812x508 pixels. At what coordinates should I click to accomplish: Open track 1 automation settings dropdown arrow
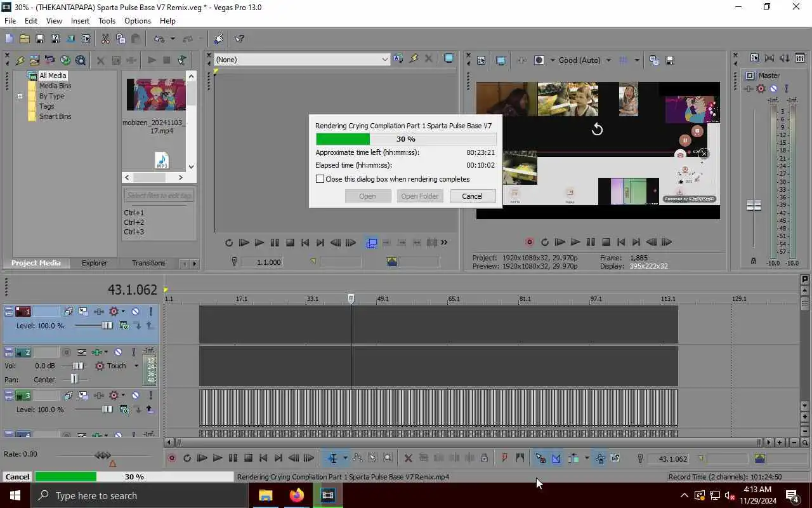click(x=122, y=311)
